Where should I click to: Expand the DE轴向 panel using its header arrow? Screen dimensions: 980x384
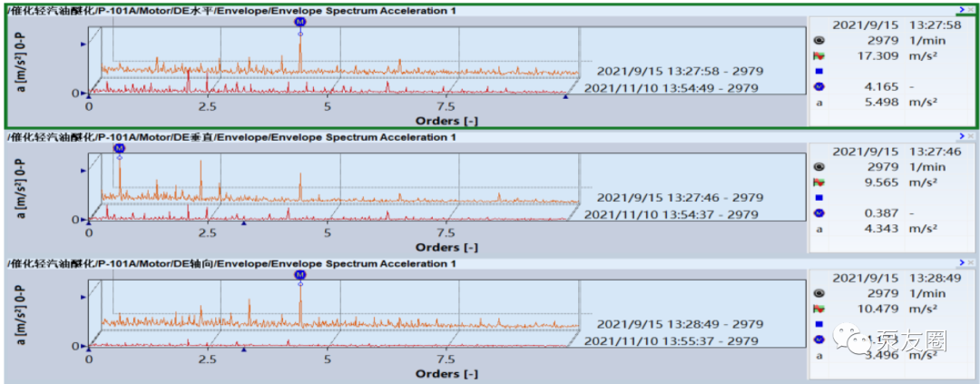coord(961,263)
